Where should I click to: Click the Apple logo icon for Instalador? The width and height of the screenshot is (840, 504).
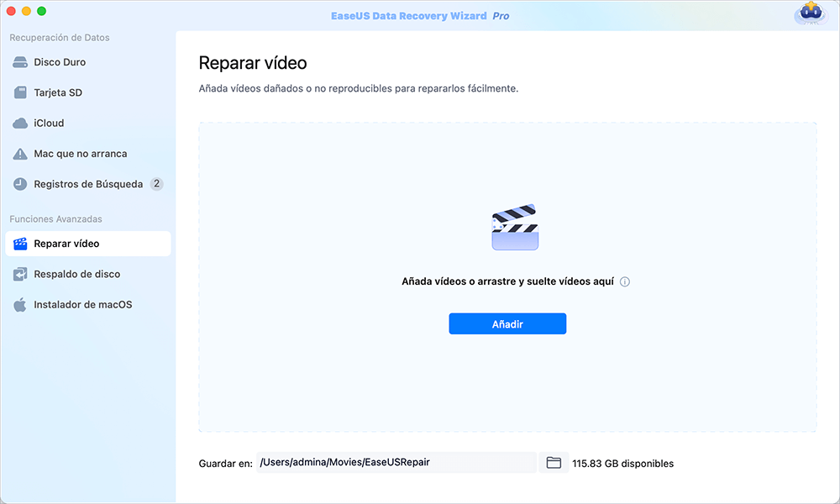[x=20, y=305]
